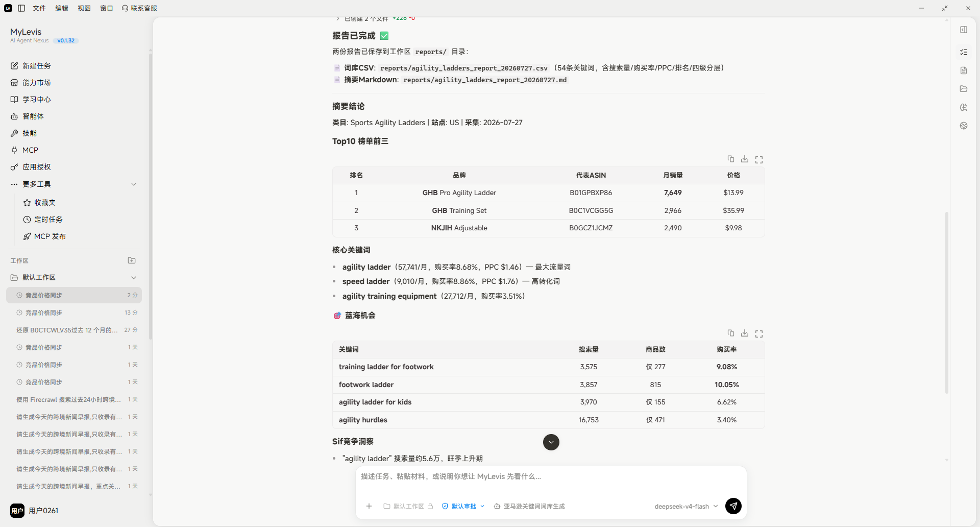Select 亚马逊关键词词库生成 agent chip

point(529,506)
